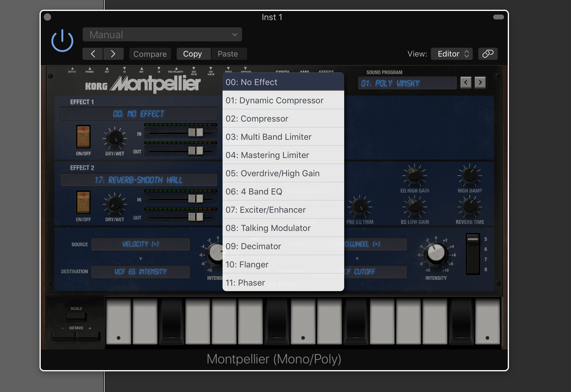Click the Compare button

[x=150, y=54]
